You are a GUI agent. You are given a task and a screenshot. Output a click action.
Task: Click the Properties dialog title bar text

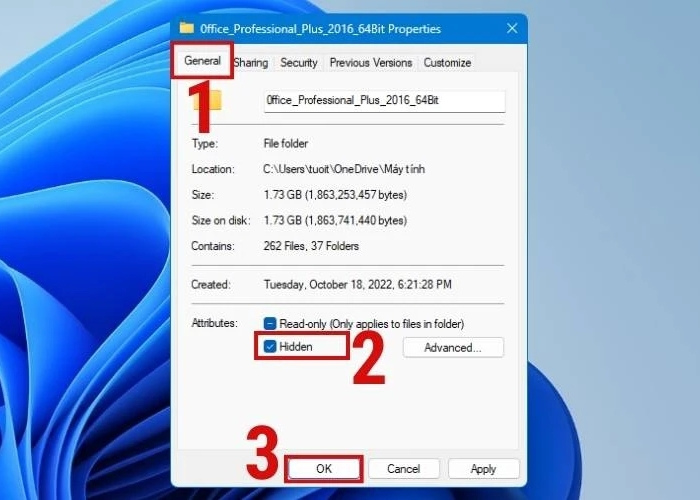pos(320,29)
